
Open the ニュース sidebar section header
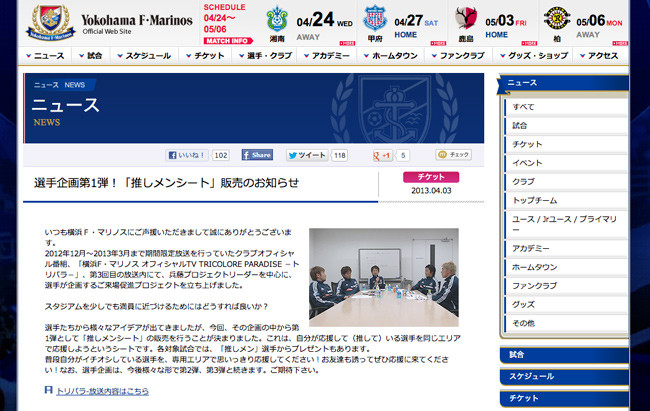coord(563,83)
